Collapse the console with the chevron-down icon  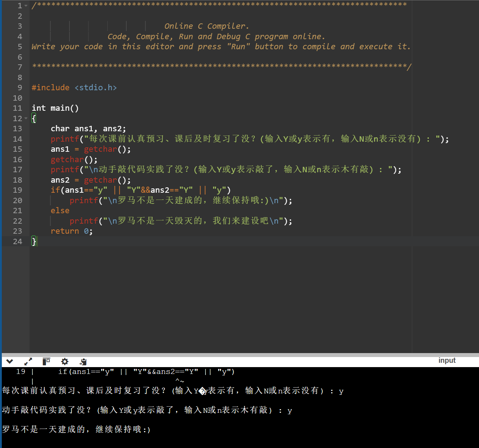[x=10, y=361]
